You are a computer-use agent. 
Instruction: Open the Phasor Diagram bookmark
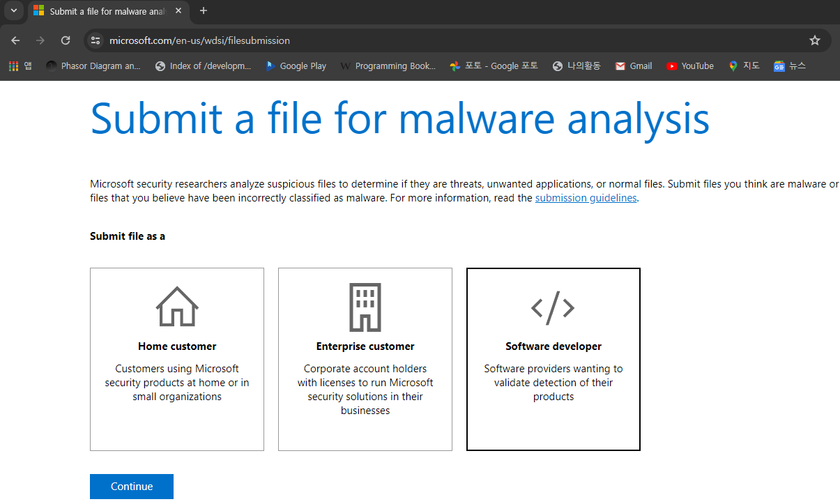tap(93, 66)
